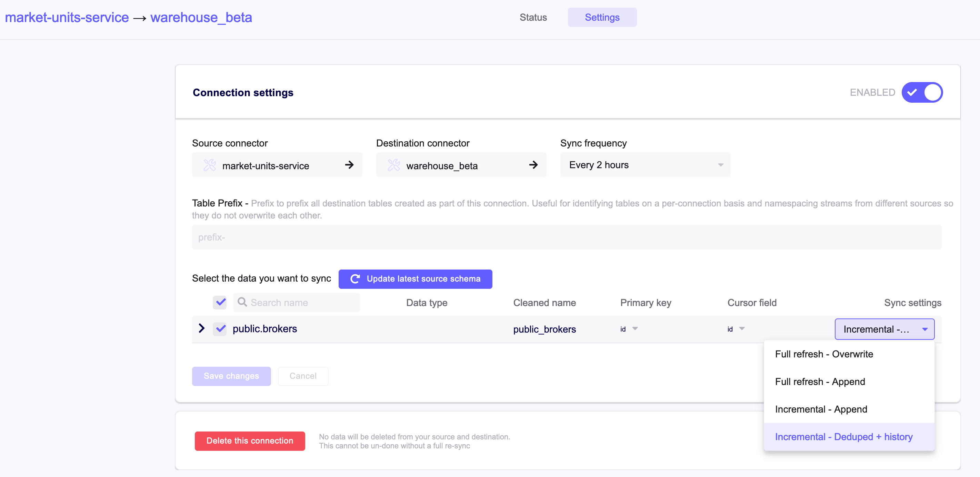
Task: Switch to the Status tab
Action: (x=533, y=17)
